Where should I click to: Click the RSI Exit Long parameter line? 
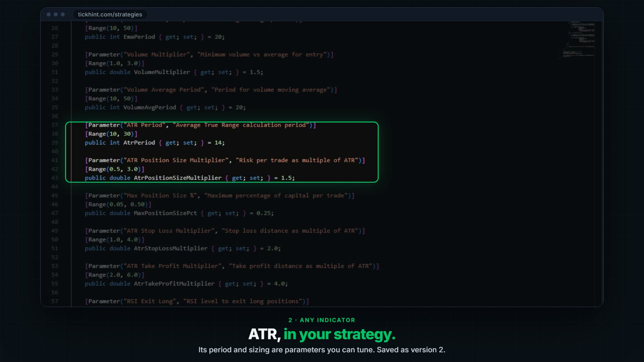pos(197,301)
